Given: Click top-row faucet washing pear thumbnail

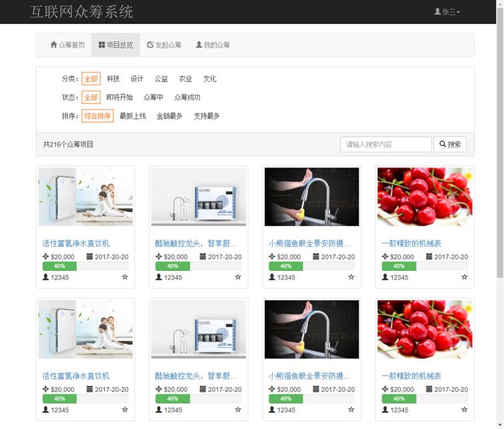Looking at the screenshot, I should (312, 197).
